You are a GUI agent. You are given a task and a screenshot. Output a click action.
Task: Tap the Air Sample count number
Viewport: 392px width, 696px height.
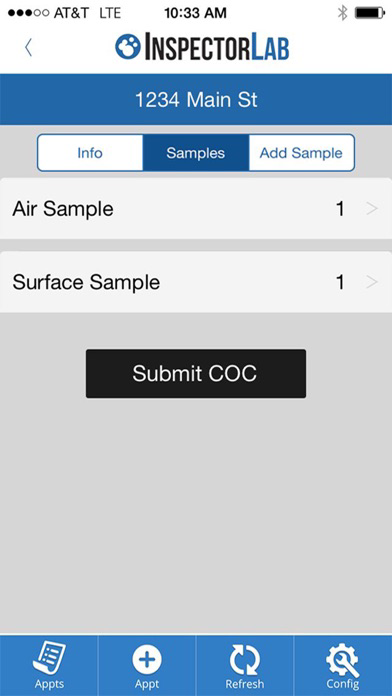(340, 209)
